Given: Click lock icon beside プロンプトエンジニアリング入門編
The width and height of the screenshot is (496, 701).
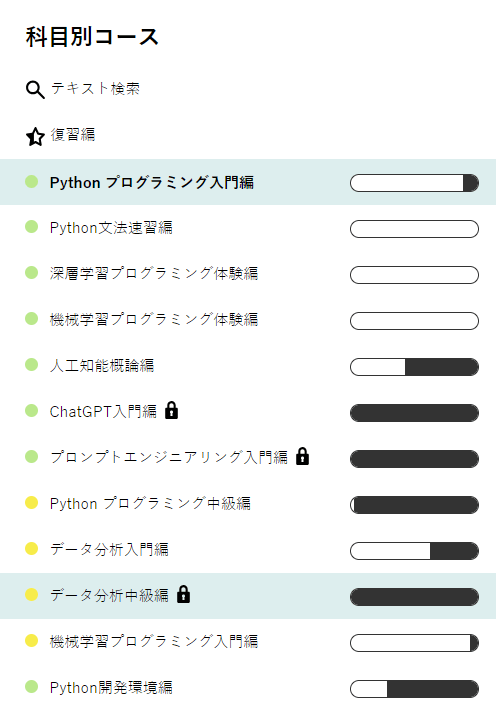Looking at the screenshot, I should tap(303, 456).
